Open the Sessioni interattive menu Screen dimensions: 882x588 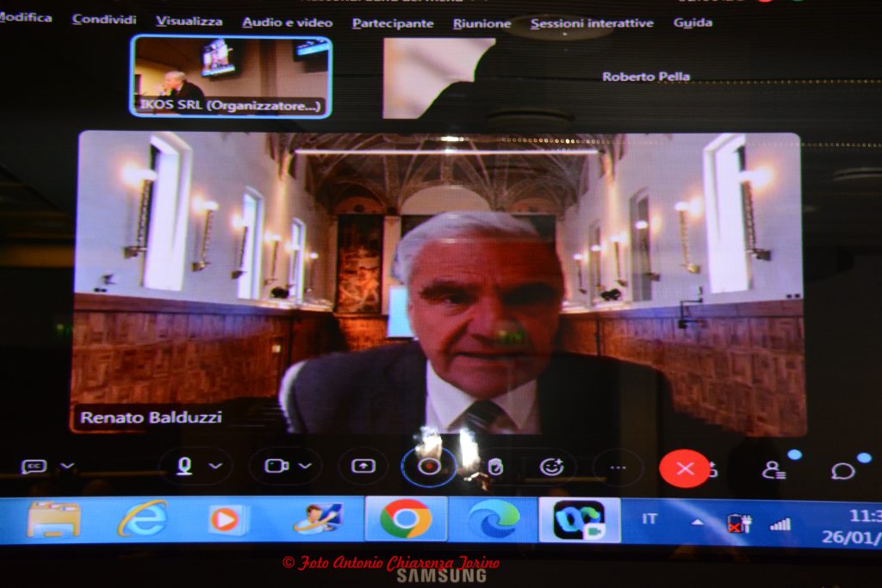(592, 23)
